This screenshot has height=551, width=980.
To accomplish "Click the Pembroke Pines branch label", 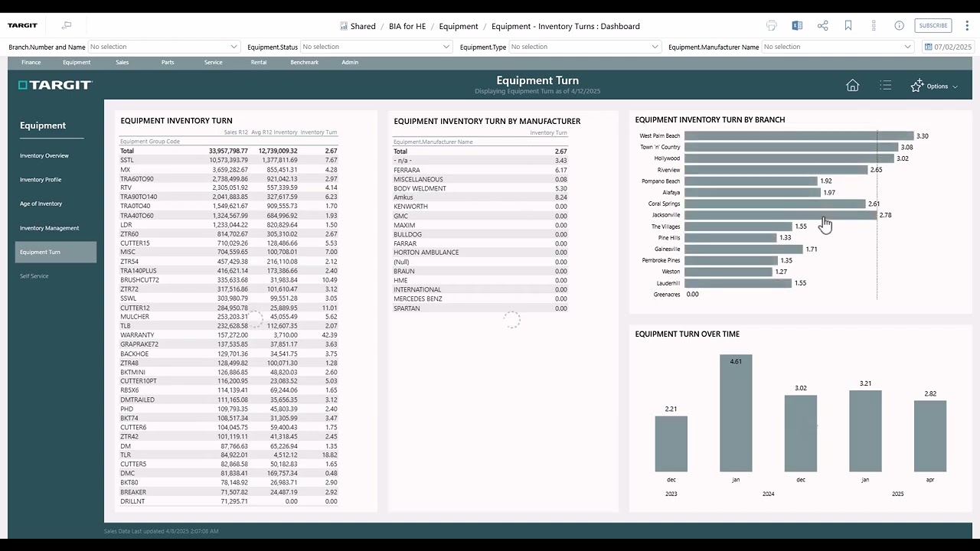I will pyautogui.click(x=661, y=260).
